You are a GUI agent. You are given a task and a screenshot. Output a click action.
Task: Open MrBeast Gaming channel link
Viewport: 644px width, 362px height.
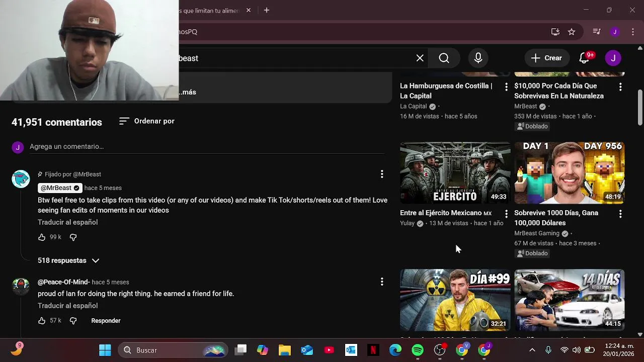tap(537, 233)
